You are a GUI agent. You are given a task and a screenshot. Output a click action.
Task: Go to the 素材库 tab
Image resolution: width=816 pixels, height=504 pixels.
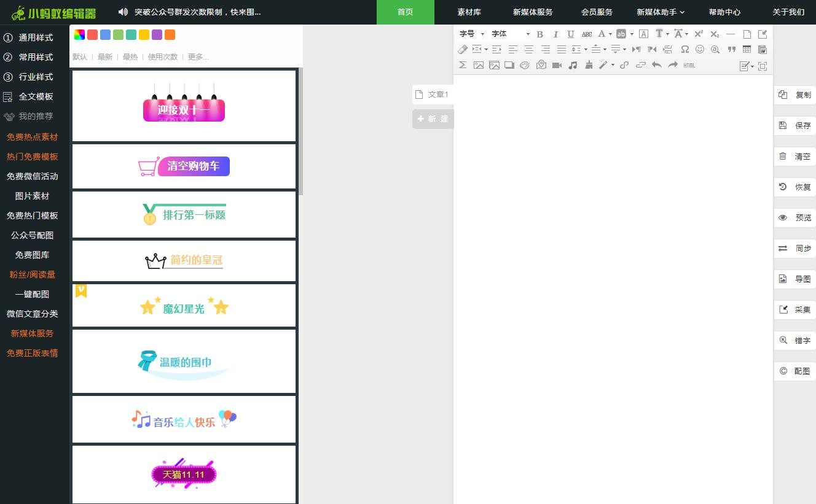[x=469, y=12]
